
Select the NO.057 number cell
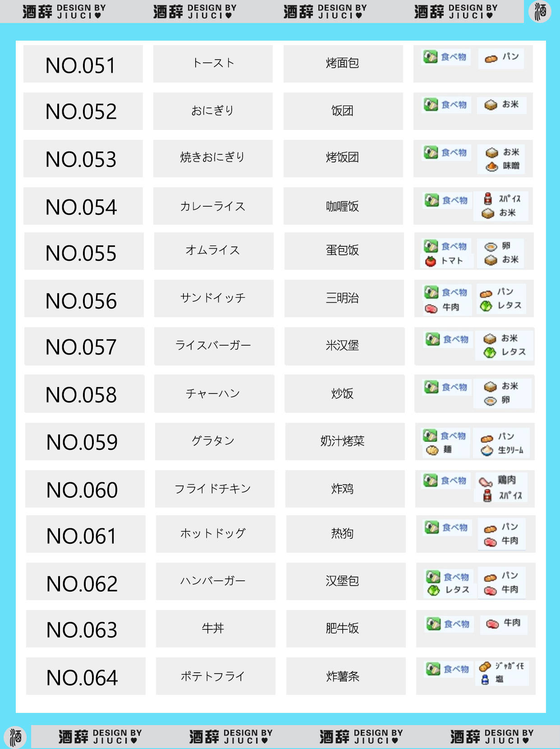[x=84, y=347]
